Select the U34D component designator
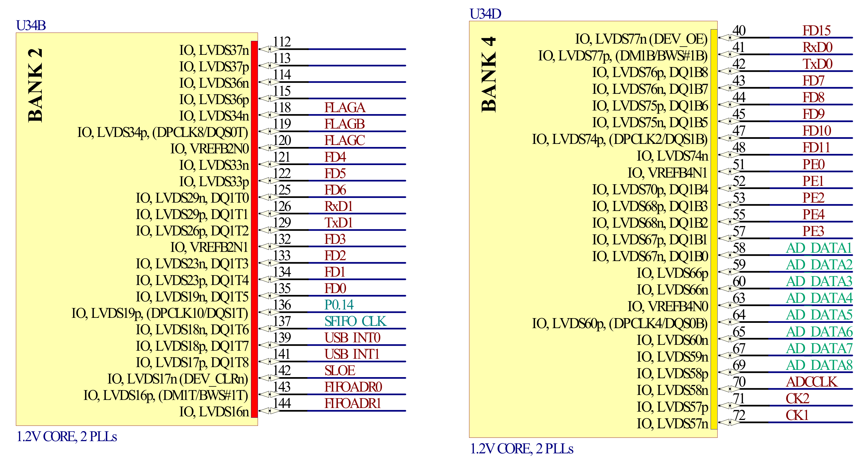Viewport: 868px width, 462px height. coord(485,14)
